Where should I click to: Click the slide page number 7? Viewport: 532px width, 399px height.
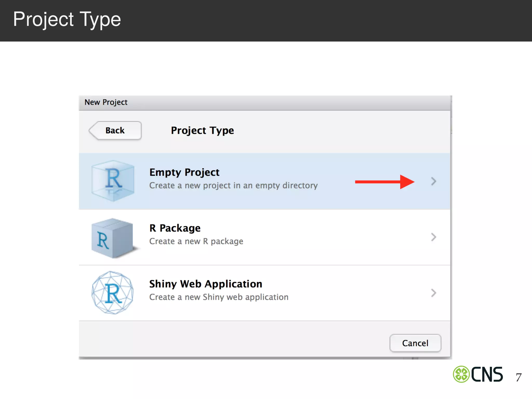click(x=518, y=377)
